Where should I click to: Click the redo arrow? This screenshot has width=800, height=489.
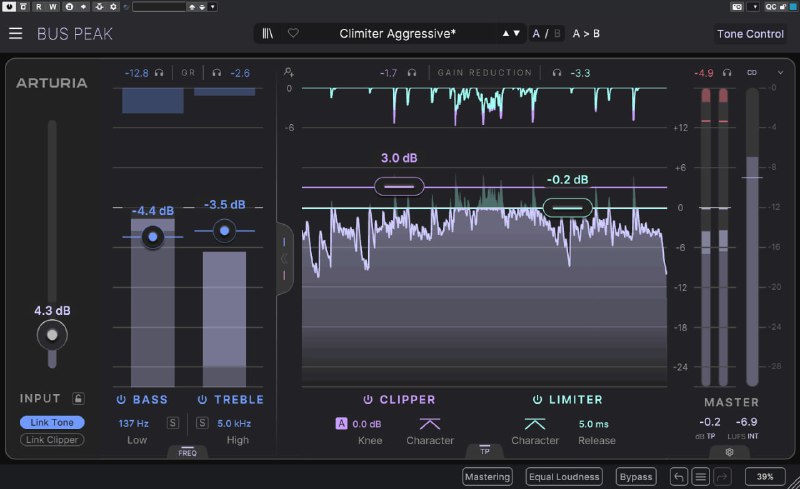(722, 477)
